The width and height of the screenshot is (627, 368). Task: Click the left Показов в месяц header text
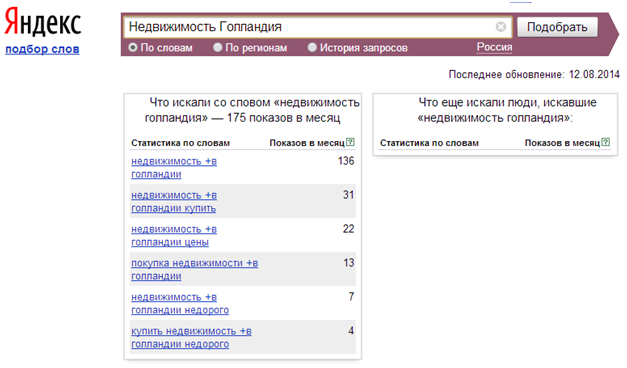pos(307,143)
